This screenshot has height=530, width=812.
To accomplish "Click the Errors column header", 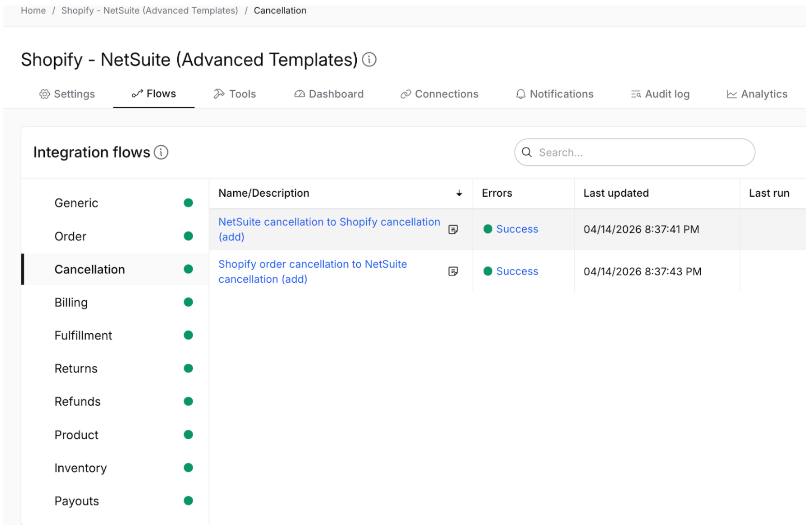I will coord(497,193).
